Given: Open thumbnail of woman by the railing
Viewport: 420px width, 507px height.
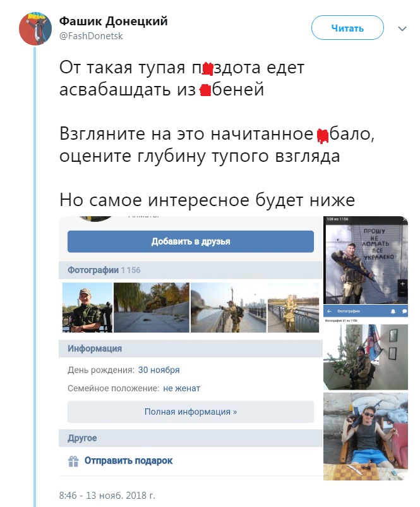Looking at the screenshot, I should 293,307.
